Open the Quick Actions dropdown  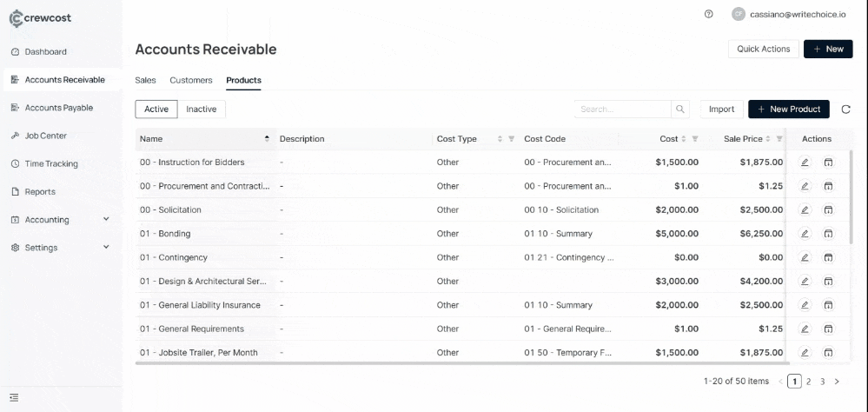pyautogui.click(x=763, y=50)
